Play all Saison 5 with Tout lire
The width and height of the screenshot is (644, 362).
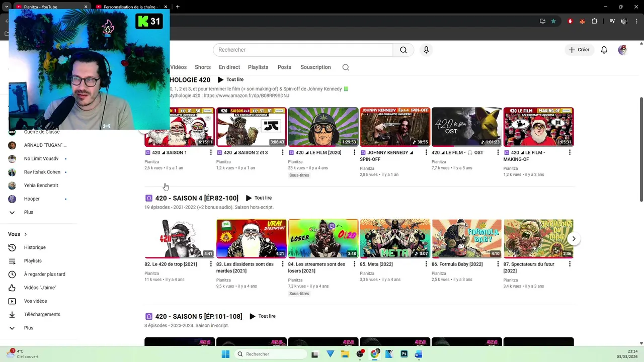pos(263,316)
